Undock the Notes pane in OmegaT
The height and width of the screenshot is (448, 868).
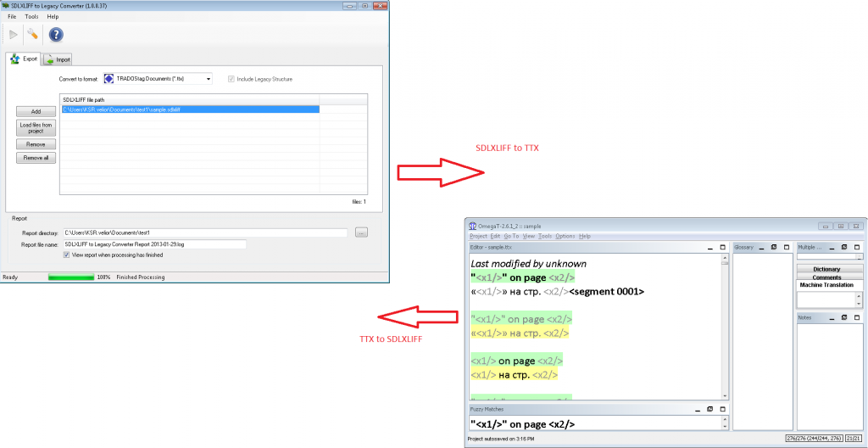(x=844, y=317)
